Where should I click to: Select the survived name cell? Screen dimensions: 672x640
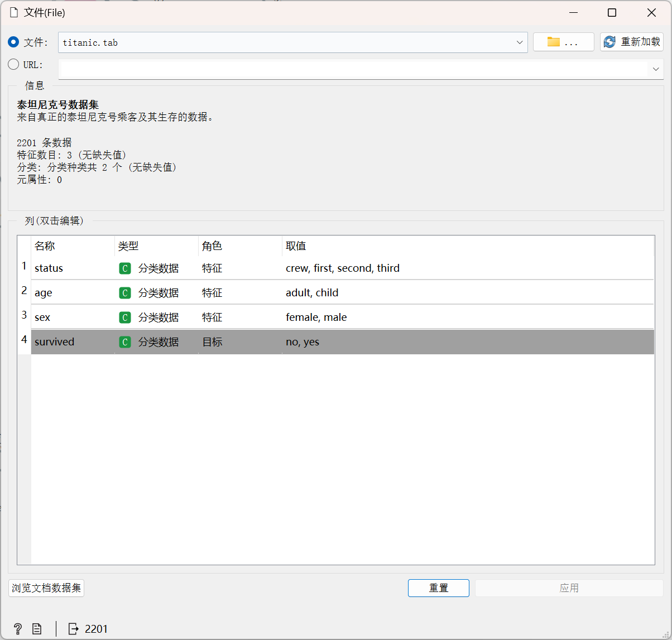(73, 342)
